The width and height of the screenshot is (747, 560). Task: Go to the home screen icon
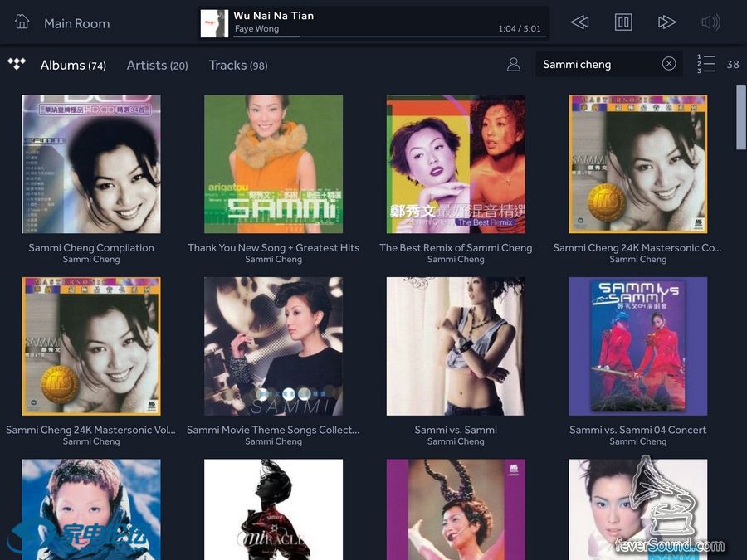pyautogui.click(x=22, y=22)
